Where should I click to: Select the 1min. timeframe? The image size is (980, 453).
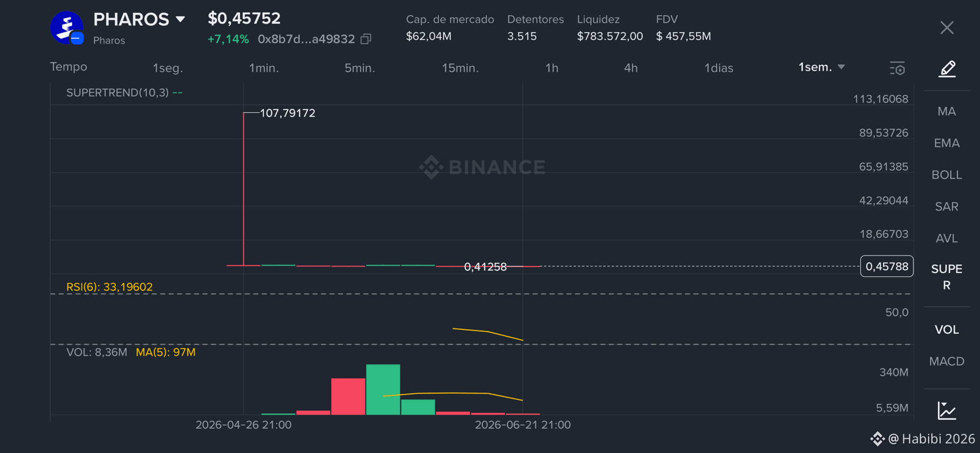[x=264, y=68]
